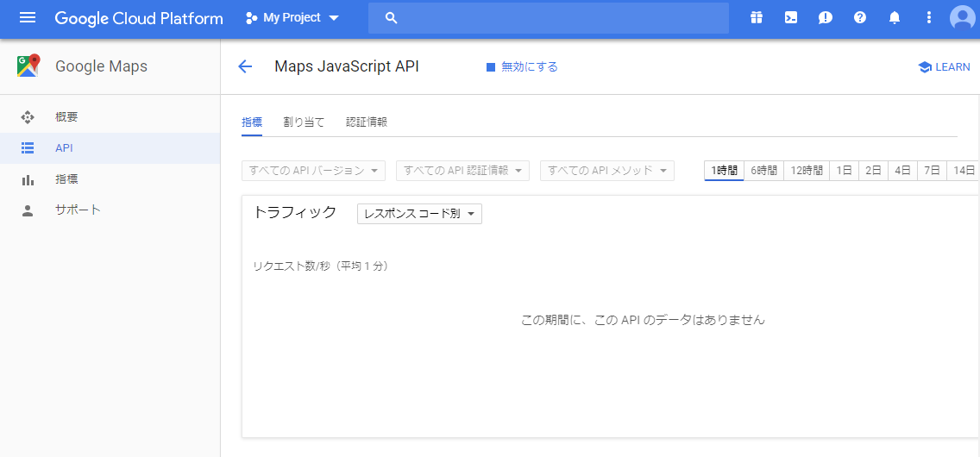Click the gift free trial icon
The width and height of the screenshot is (980, 457).
(757, 18)
